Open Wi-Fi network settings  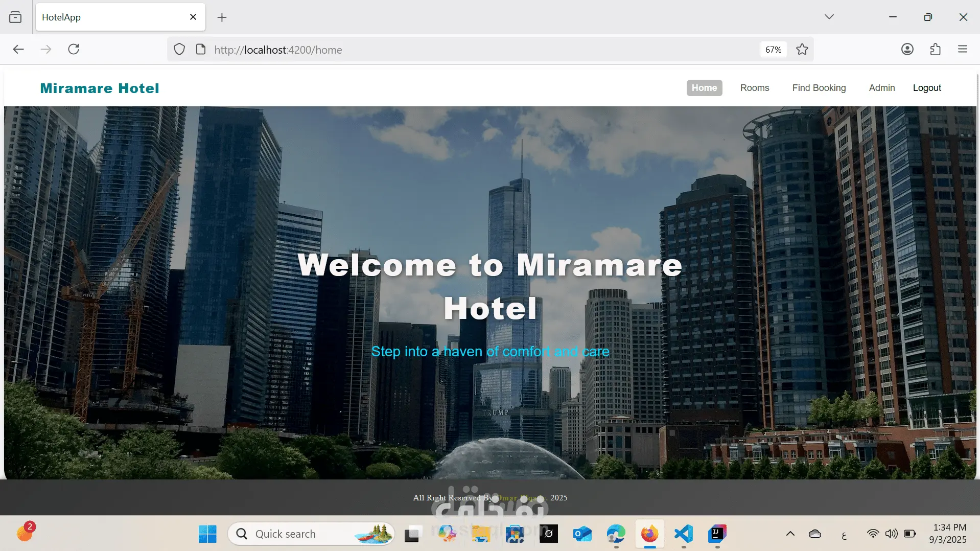click(x=873, y=534)
